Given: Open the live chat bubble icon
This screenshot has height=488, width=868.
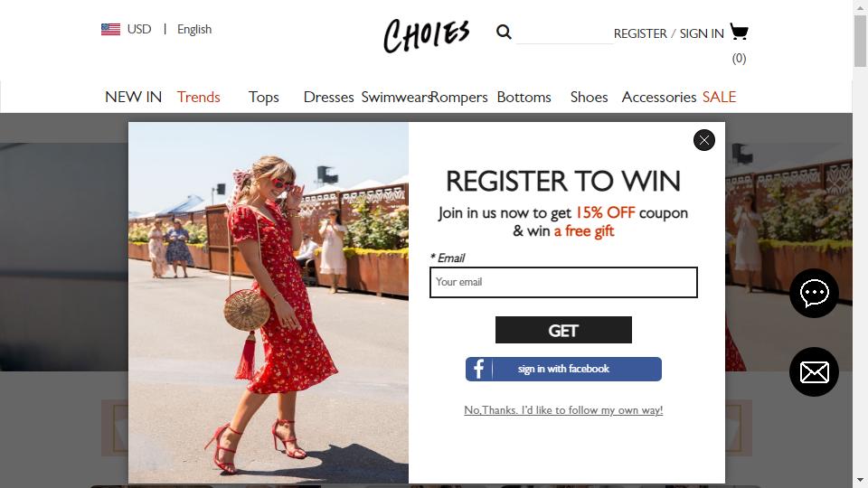Looking at the screenshot, I should (814, 293).
